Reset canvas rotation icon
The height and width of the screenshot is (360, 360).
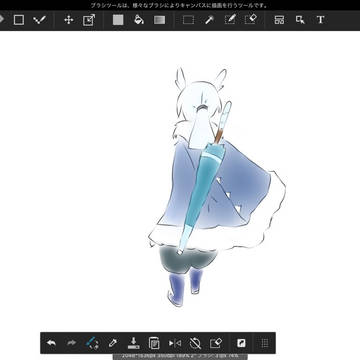tap(195, 343)
